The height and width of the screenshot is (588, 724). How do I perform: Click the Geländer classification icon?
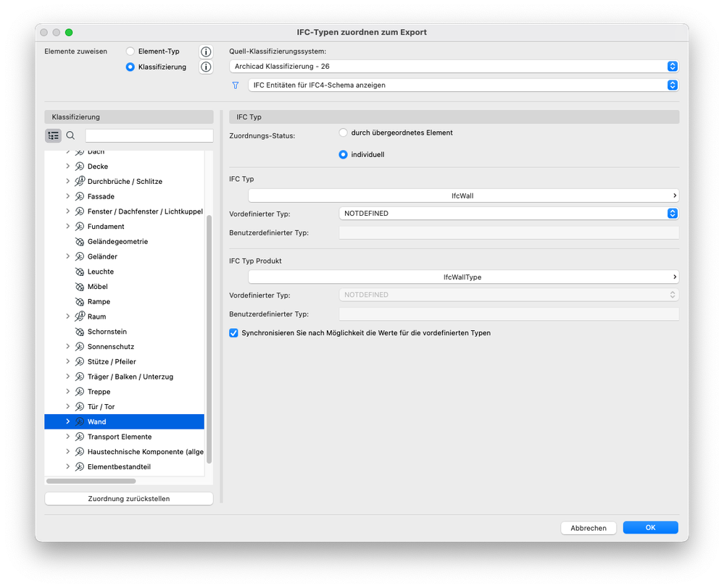tap(80, 256)
